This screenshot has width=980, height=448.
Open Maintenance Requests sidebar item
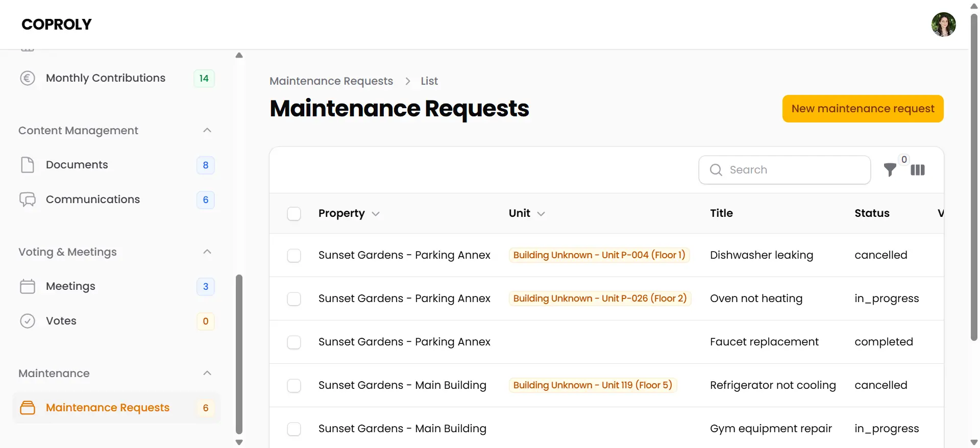pyautogui.click(x=116, y=408)
